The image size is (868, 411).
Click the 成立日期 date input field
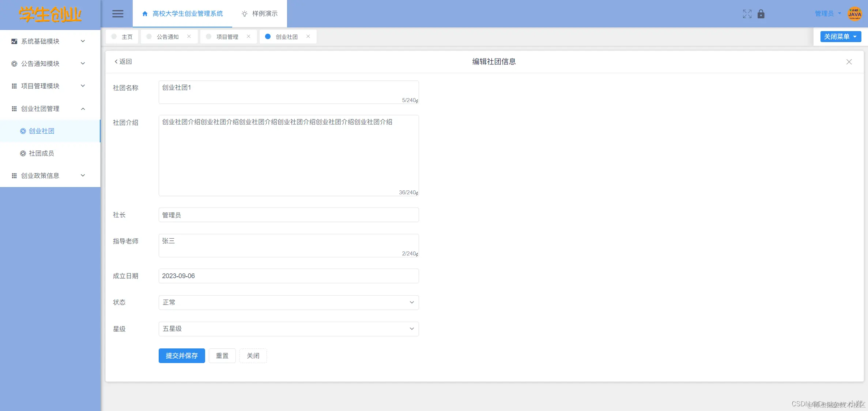click(288, 276)
